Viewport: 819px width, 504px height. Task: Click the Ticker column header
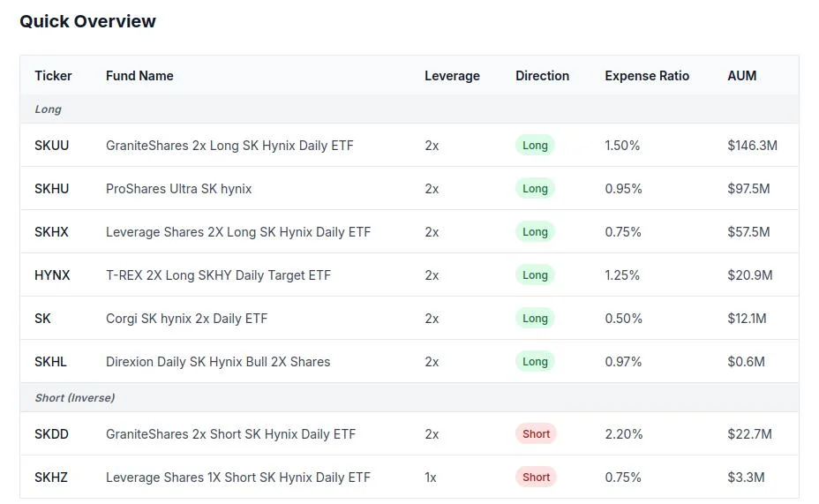click(x=53, y=76)
